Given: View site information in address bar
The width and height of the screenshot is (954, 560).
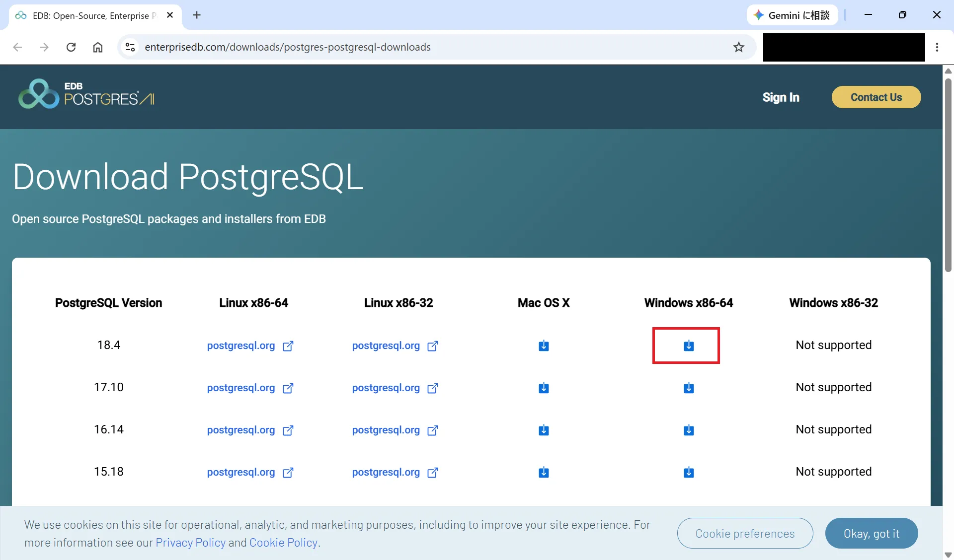Looking at the screenshot, I should [x=130, y=47].
